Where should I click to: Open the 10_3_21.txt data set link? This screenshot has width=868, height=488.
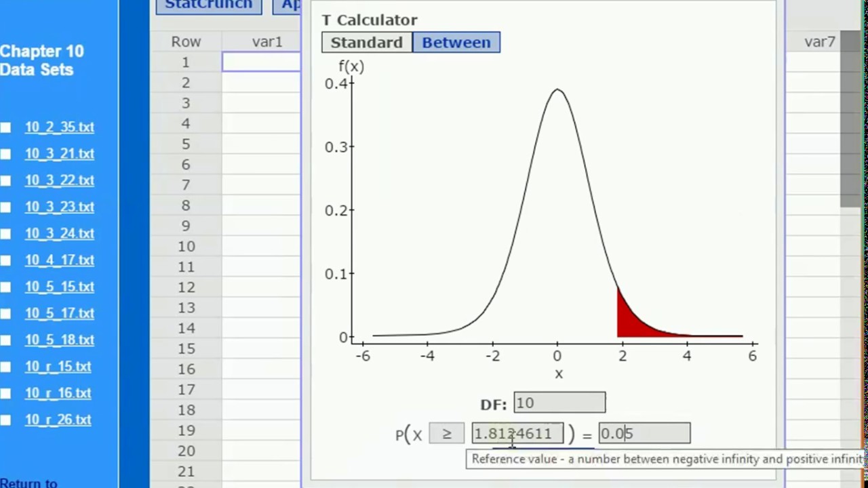pos(60,153)
